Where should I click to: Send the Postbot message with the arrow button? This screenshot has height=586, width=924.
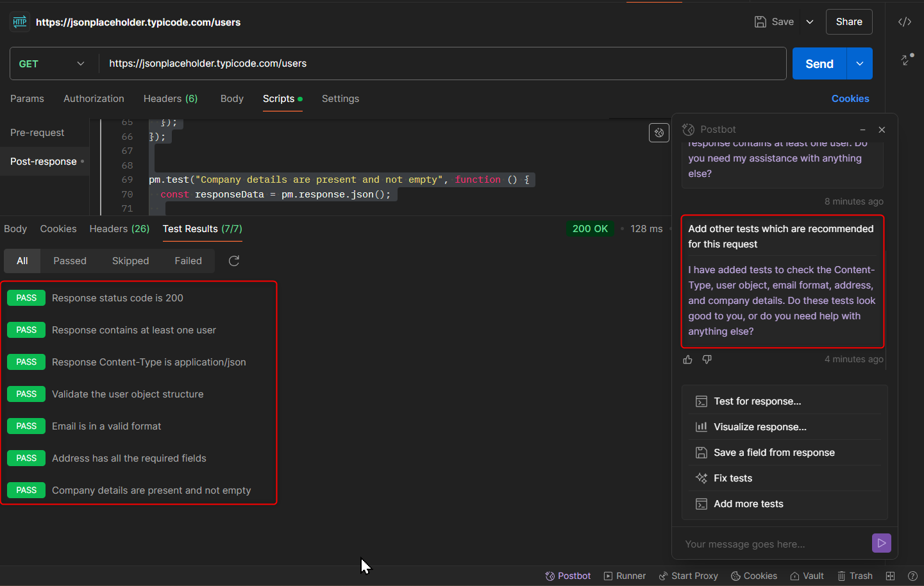pos(881,543)
